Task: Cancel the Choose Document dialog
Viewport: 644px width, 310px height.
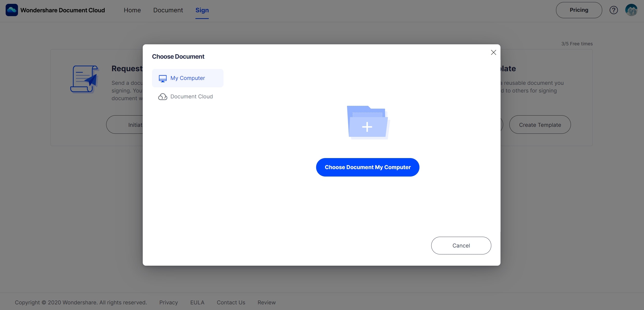Action: (x=461, y=245)
